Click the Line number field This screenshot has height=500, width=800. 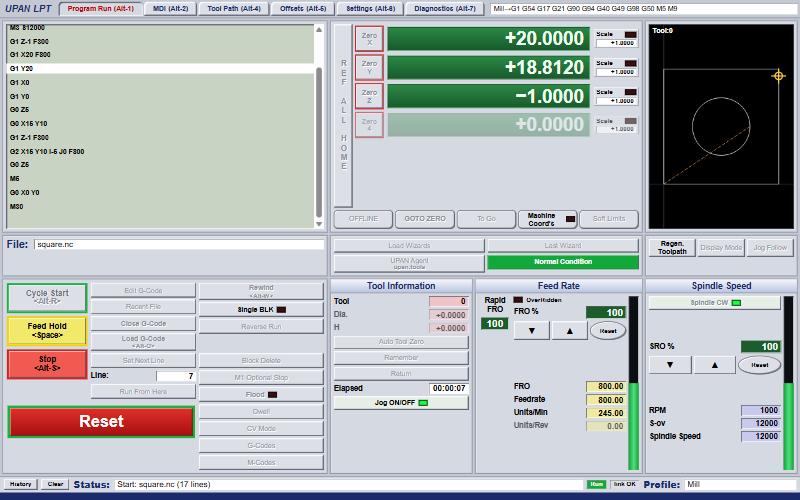point(176,376)
